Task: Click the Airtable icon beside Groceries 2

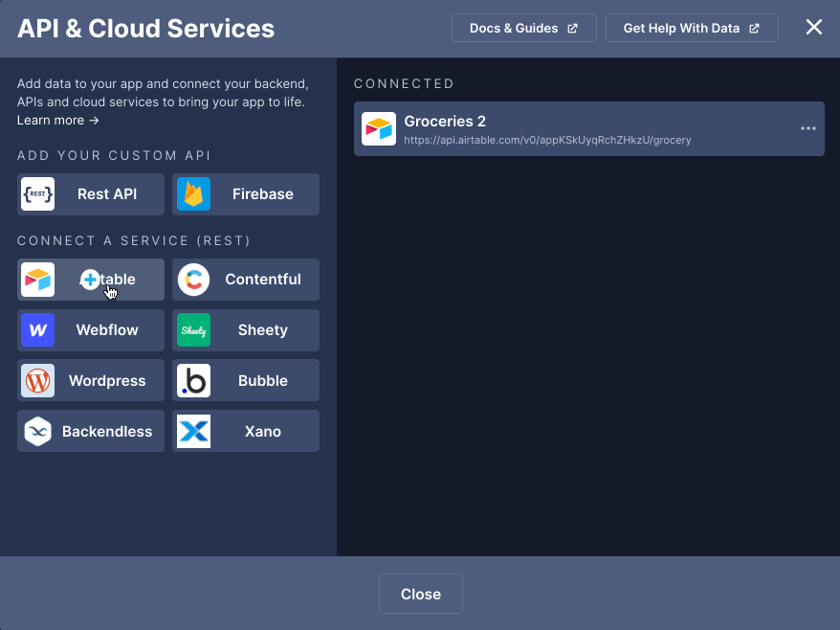Action: point(379,128)
